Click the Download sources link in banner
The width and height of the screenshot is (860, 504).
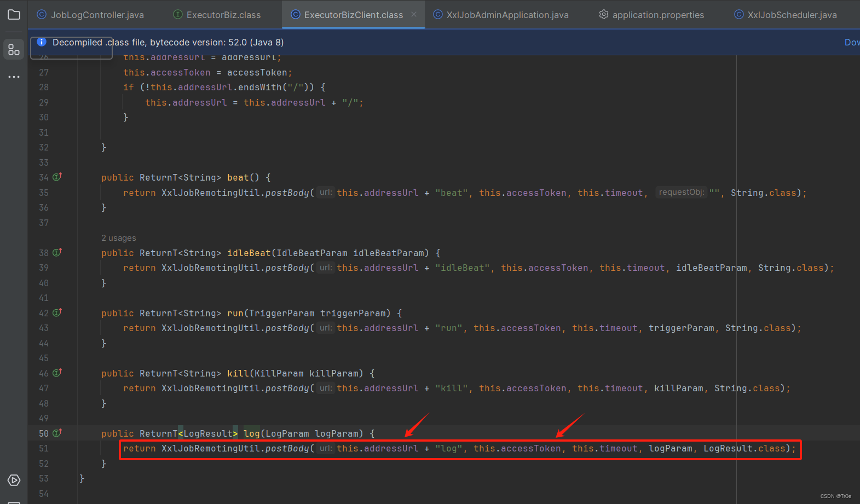[x=852, y=42]
